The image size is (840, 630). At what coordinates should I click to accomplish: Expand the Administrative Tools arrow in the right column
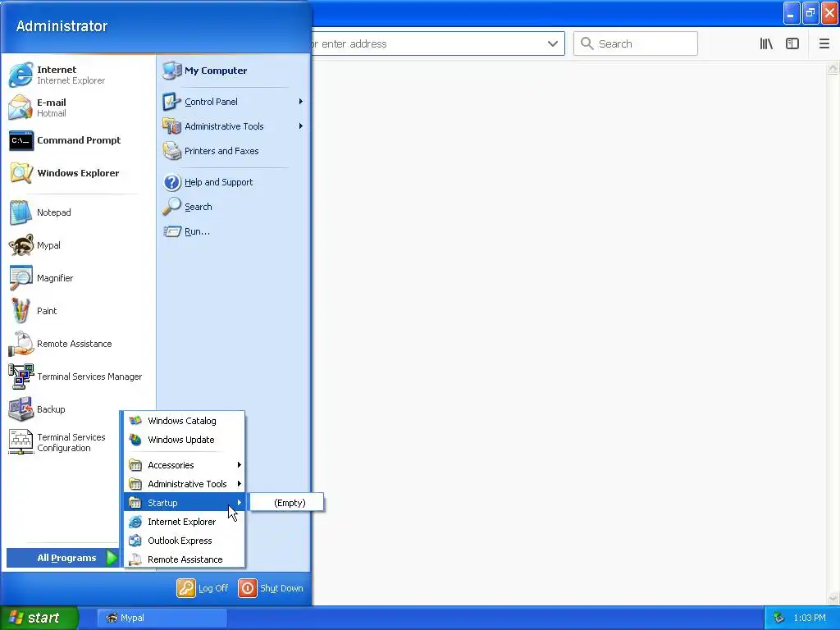(300, 126)
